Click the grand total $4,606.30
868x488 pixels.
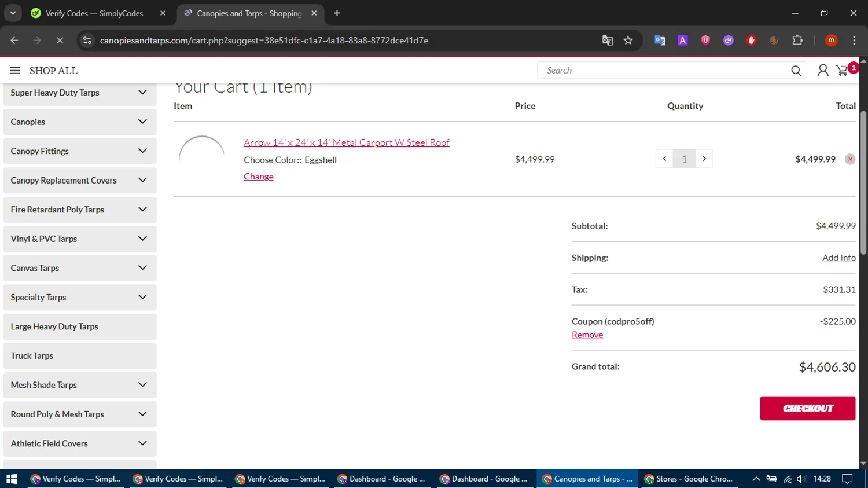[827, 367]
